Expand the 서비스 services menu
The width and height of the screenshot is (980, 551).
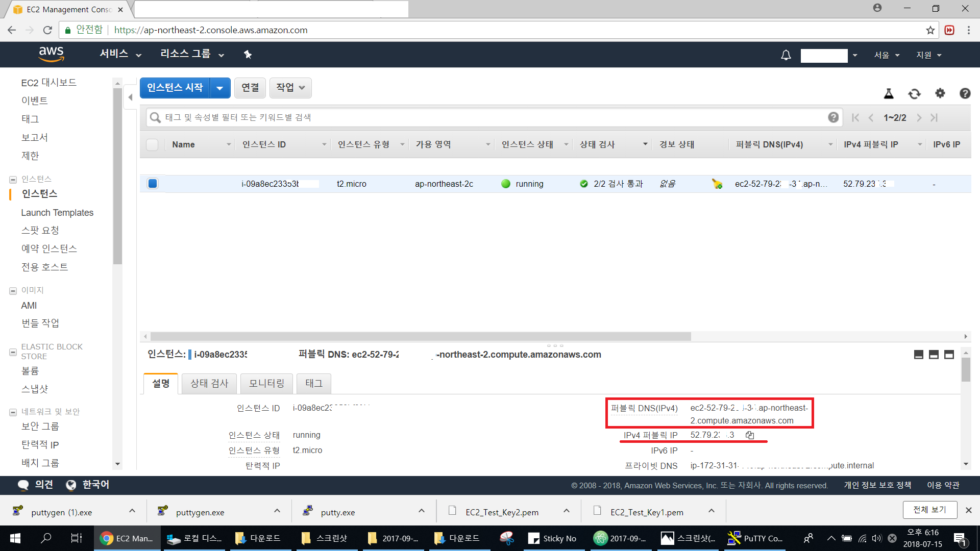point(120,54)
